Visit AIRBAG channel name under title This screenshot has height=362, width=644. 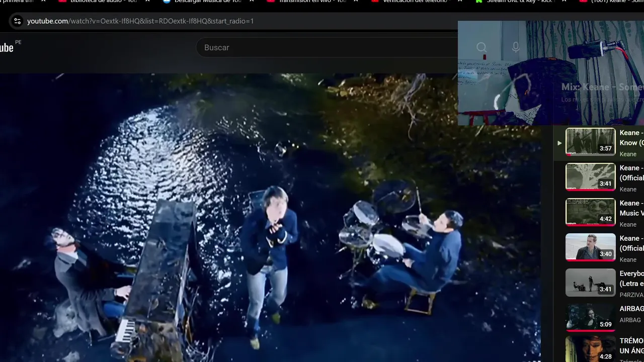click(x=630, y=320)
